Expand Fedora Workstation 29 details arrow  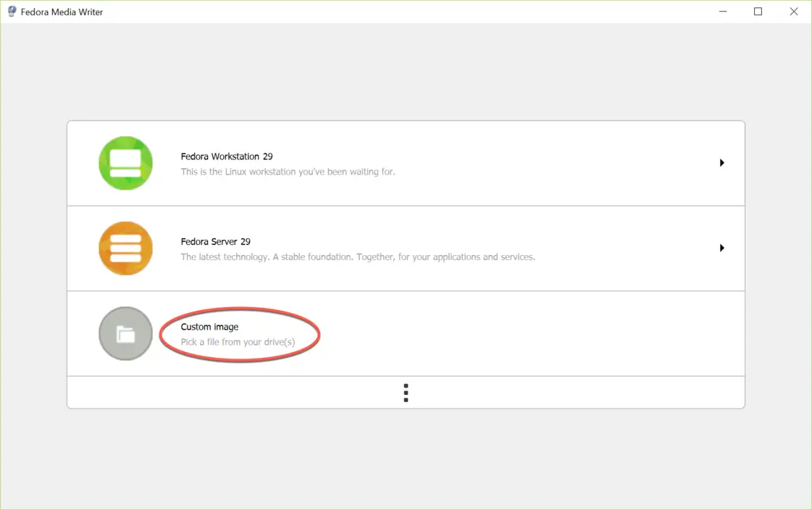tap(721, 163)
